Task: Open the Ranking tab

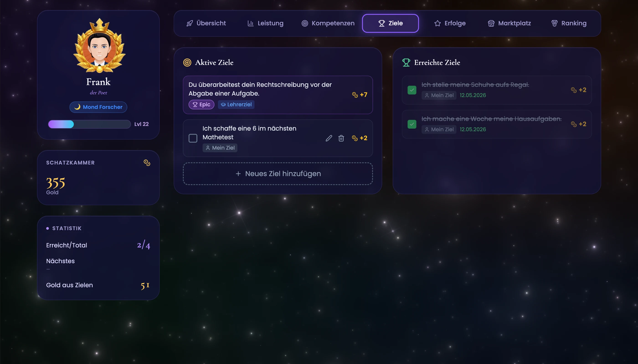Action: 569,23
